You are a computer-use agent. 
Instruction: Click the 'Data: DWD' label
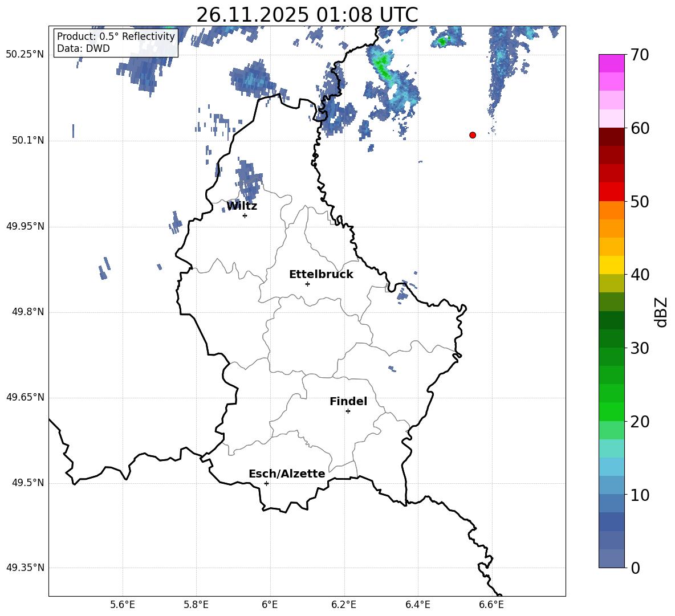click(x=83, y=48)
